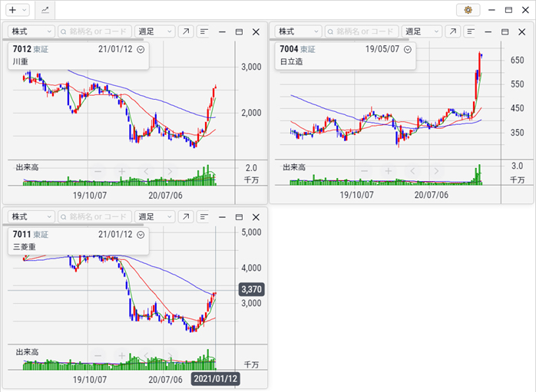This screenshot has width=536, height=392.
Task: Click zoom-out minus on 7004 chart overlay
Action: coord(365,171)
